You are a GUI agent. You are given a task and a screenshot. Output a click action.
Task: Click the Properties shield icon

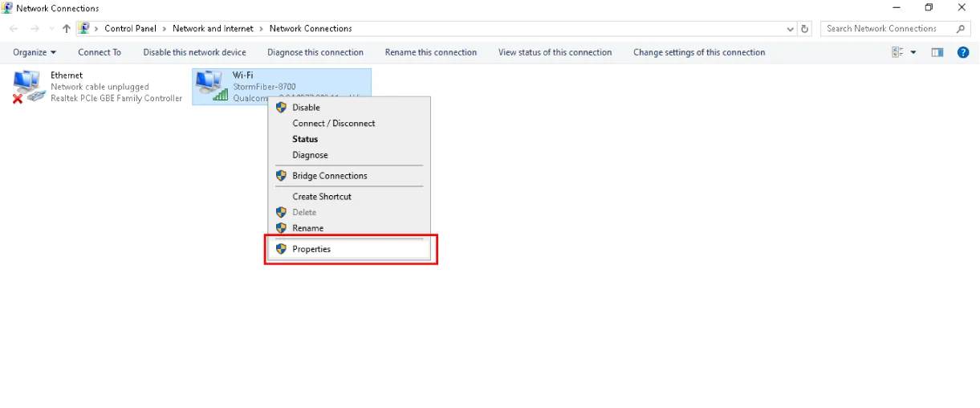coord(281,249)
